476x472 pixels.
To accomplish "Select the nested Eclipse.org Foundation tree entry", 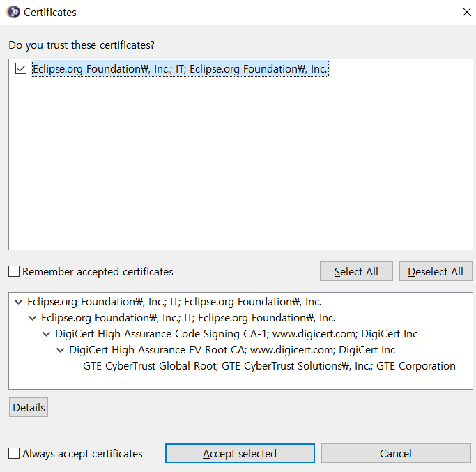I will pyautogui.click(x=188, y=318).
